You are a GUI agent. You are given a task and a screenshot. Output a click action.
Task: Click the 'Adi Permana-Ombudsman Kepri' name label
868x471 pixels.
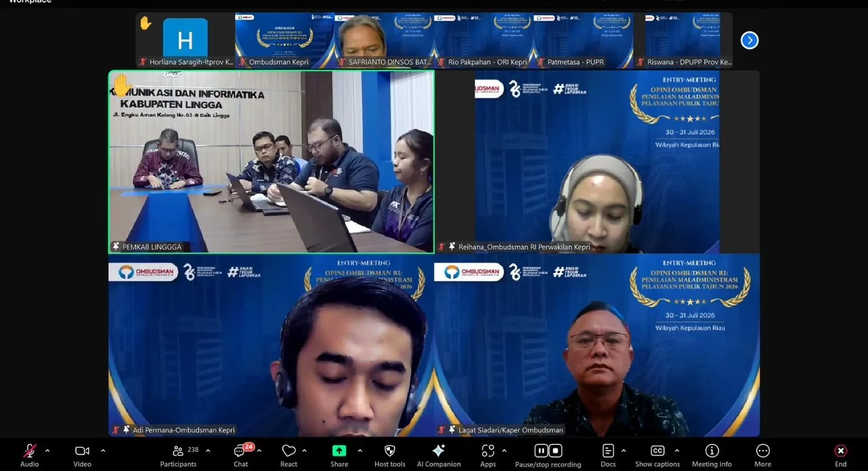coord(184,430)
